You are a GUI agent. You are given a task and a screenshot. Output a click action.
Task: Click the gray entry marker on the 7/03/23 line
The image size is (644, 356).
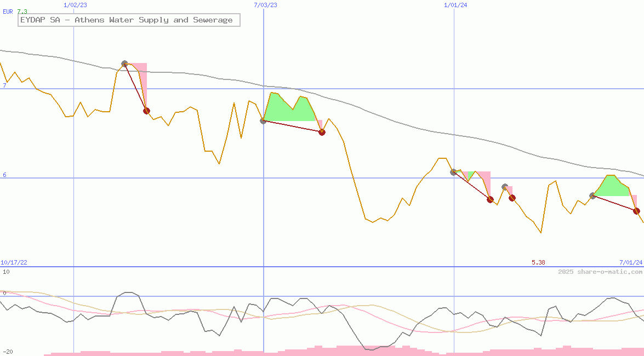(263, 120)
